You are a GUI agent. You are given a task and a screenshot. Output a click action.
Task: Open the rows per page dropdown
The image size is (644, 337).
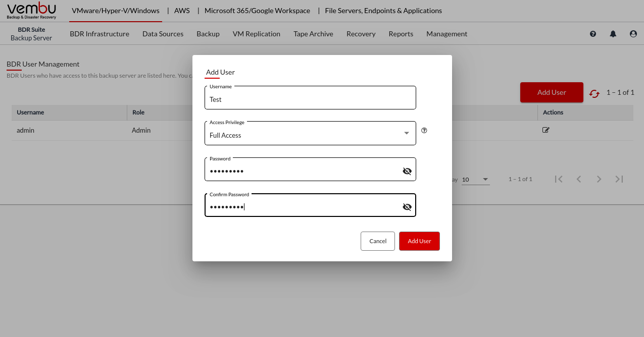(476, 180)
